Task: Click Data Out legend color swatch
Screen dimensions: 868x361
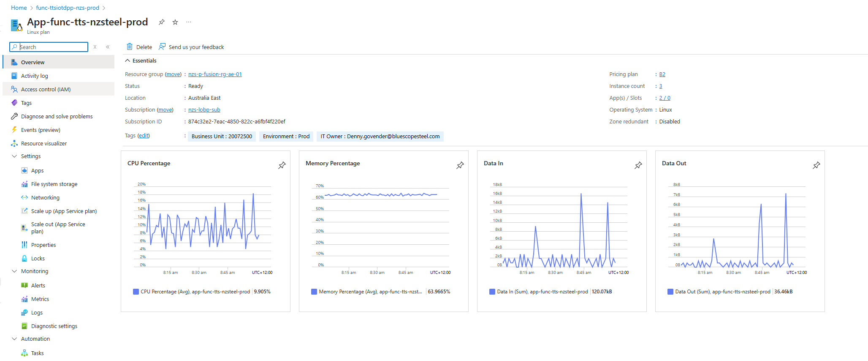Action: (x=670, y=291)
